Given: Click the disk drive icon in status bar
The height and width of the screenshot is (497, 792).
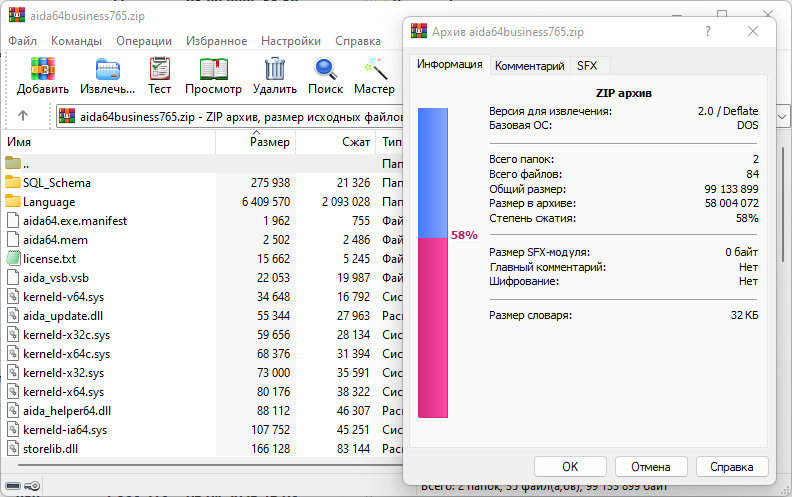Looking at the screenshot, I should tap(13, 486).
